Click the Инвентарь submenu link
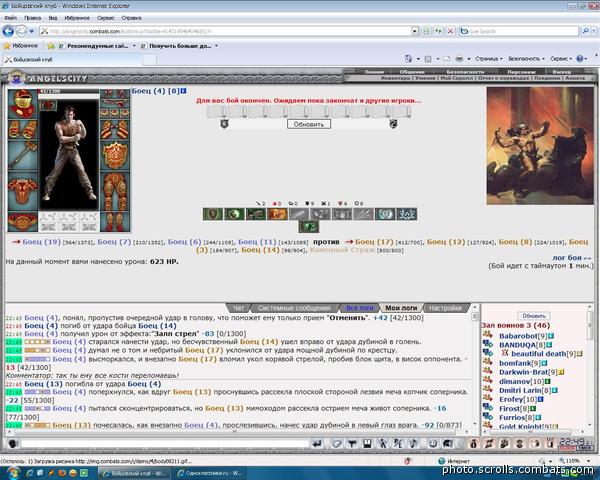 tap(395, 78)
